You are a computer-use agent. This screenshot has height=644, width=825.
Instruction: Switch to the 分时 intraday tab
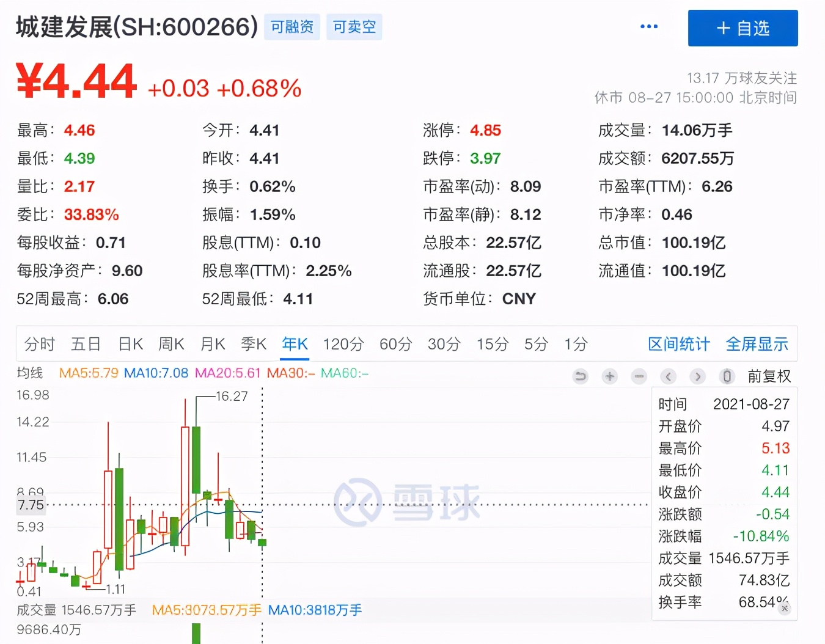click(x=39, y=344)
